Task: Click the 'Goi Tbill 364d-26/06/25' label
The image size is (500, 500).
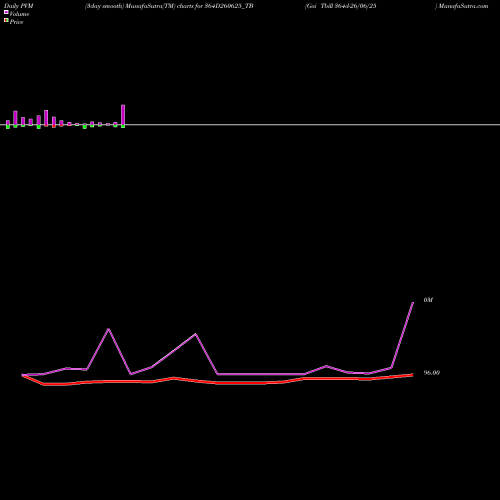Action: pos(341,6)
